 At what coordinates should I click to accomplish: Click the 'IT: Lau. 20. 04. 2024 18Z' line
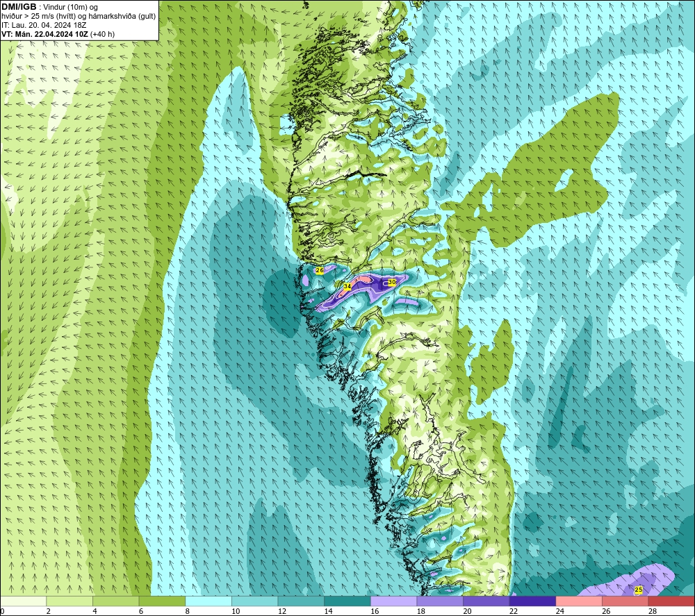(x=44, y=25)
